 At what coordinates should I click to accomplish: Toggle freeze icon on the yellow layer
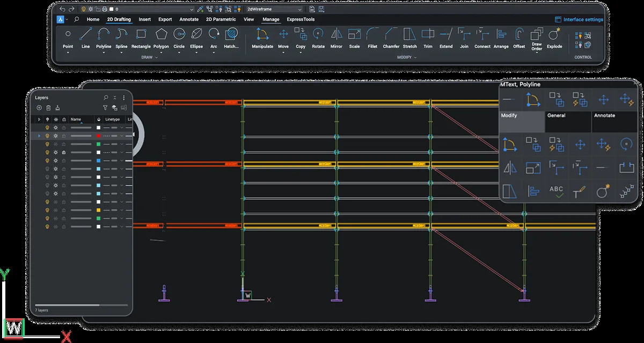click(55, 210)
